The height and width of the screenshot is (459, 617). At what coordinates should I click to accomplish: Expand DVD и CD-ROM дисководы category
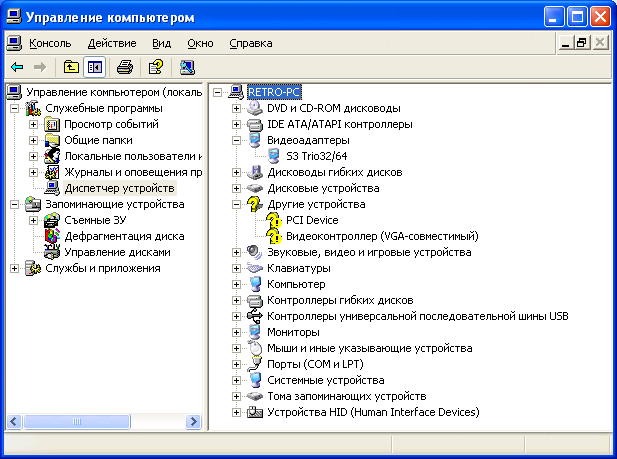coord(236,108)
